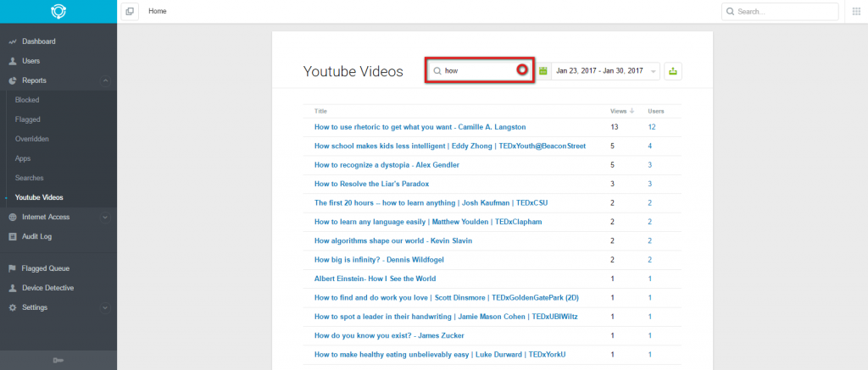Click the green export icon button
Screen dimensions: 868x370
672,71
